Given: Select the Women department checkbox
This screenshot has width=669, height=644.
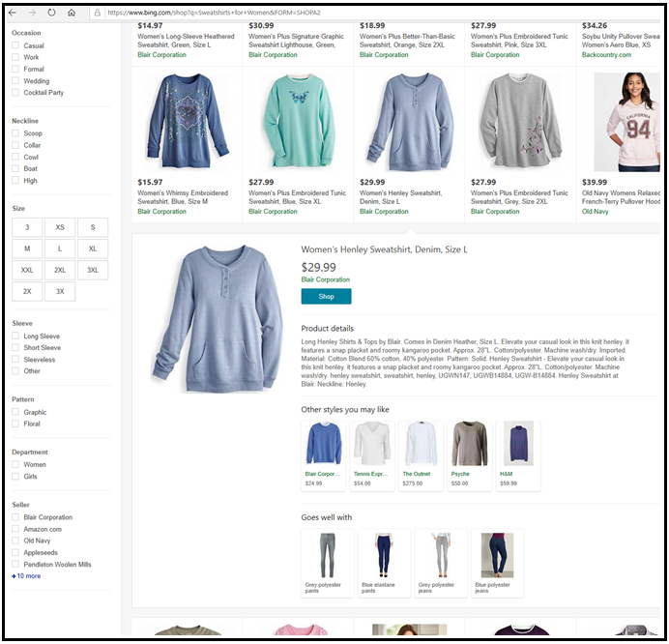Looking at the screenshot, I should (15, 464).
